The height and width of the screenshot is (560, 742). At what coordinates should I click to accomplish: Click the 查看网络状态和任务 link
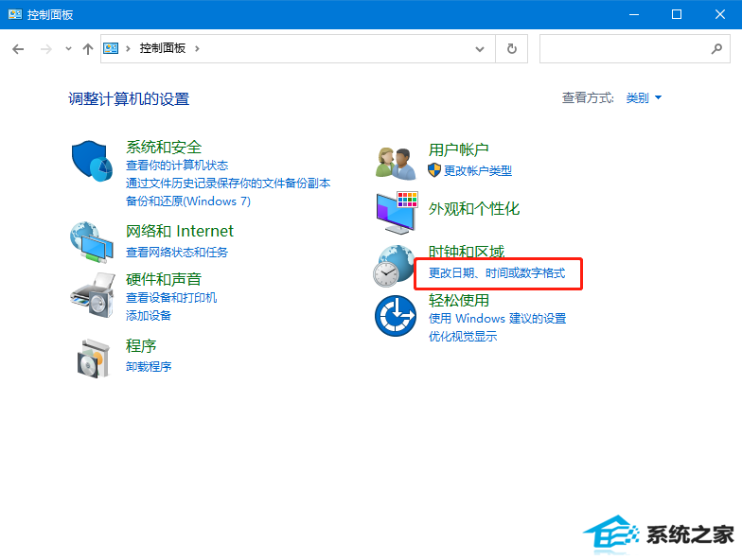click(176, 252)
